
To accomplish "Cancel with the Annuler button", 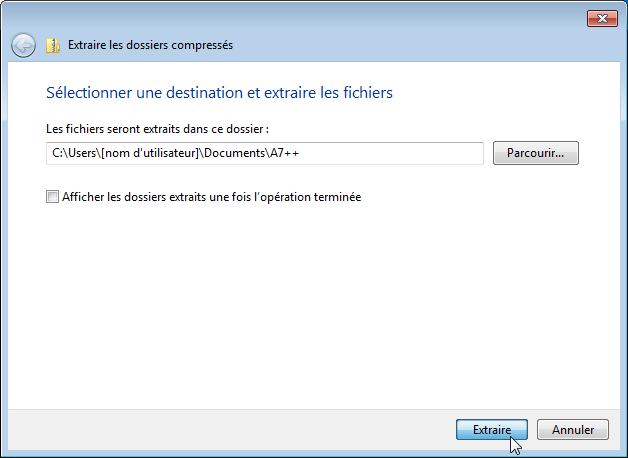I will pos(572,430).
